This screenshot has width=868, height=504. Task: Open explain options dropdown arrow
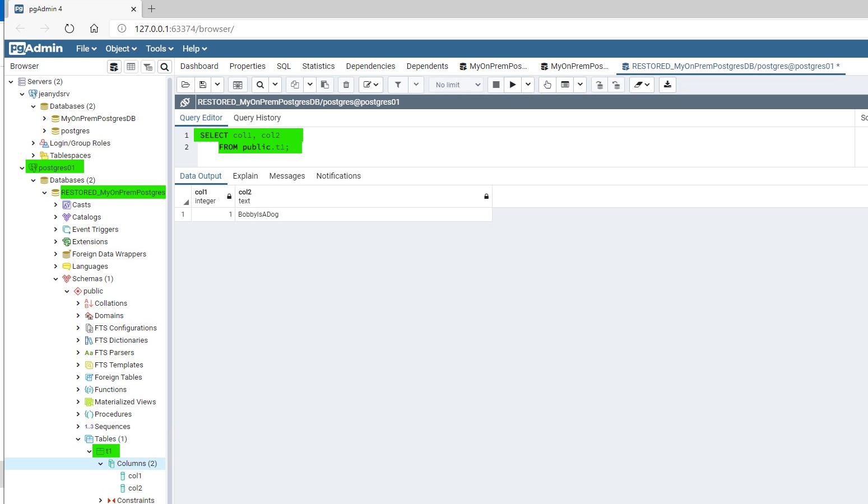click(x=580, y=85)
